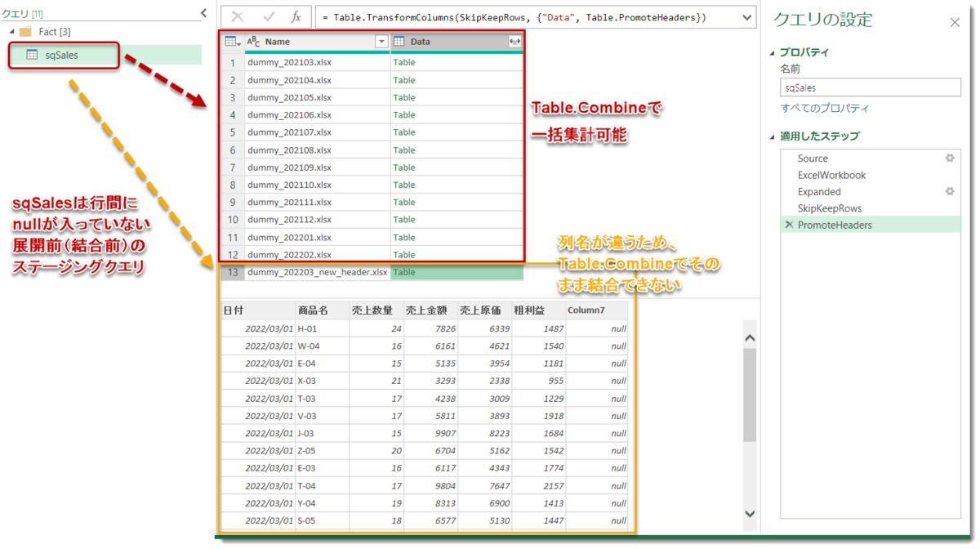Open gear settings for Source step
980x549 pixels.
[950, 158]
